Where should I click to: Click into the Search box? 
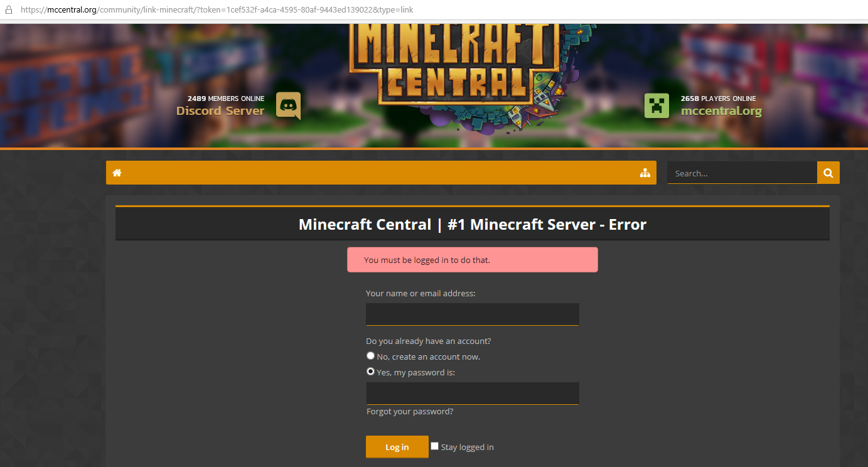coord(742,173)
